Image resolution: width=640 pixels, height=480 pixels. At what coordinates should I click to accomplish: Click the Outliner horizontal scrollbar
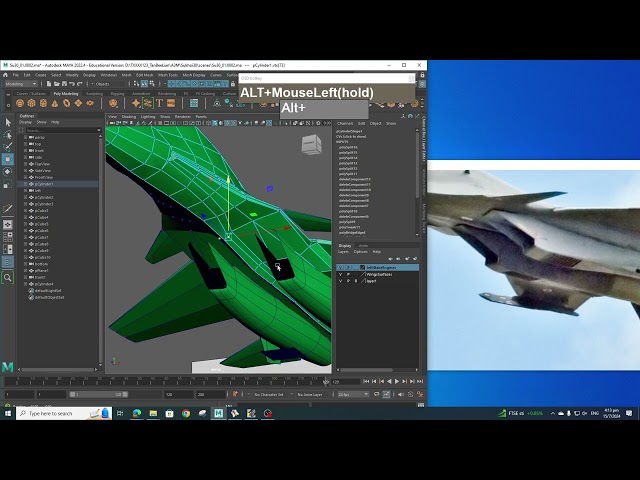click(58, 369)
